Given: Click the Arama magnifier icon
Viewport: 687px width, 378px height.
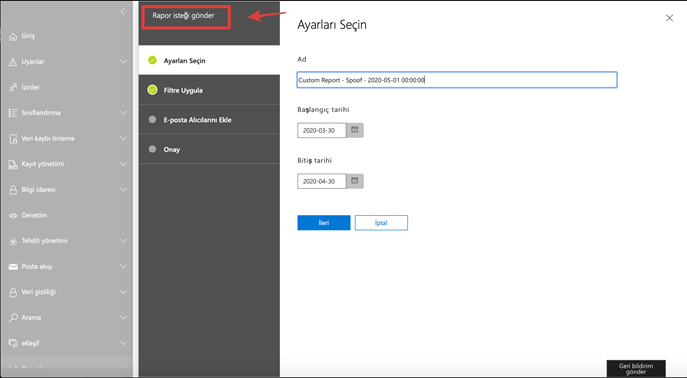Looking at the screenshot, I should (13, 318).
